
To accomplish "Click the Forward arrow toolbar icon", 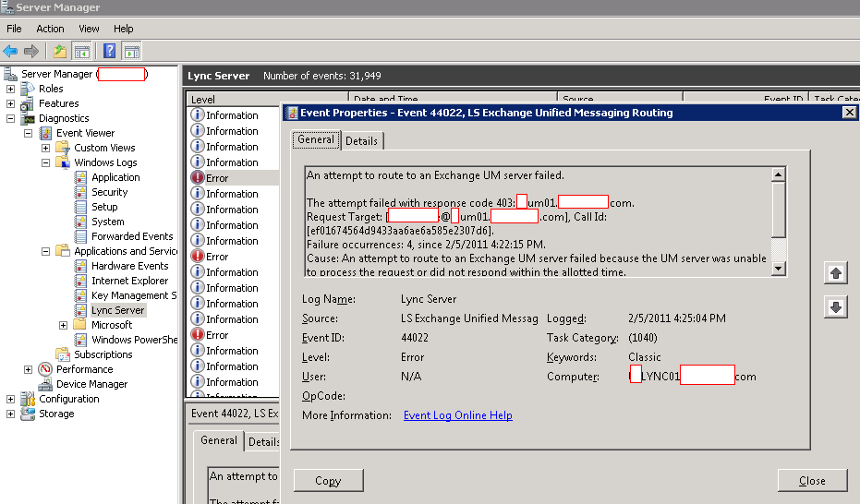I will (31, 52).
